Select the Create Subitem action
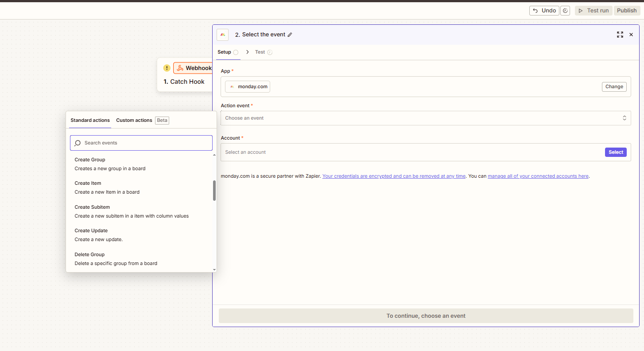The height and width of the screenshot is (351, 644). (92, 207)
